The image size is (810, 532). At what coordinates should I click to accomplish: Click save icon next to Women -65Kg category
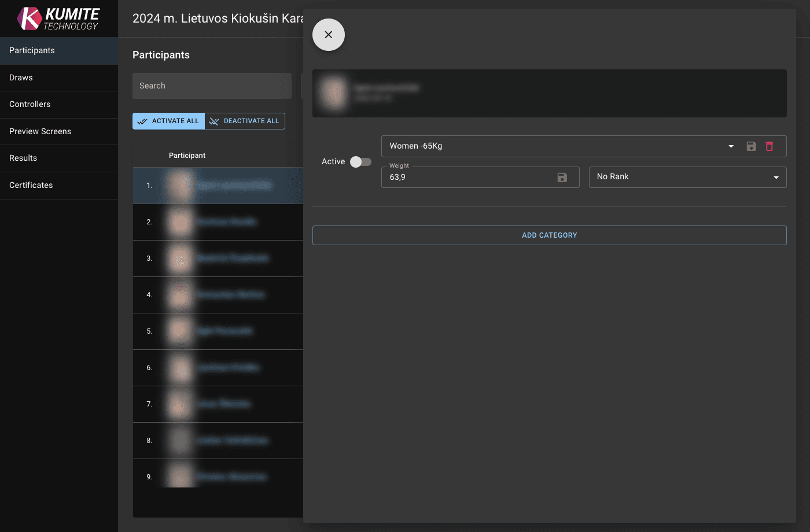[x=751, y=146]
